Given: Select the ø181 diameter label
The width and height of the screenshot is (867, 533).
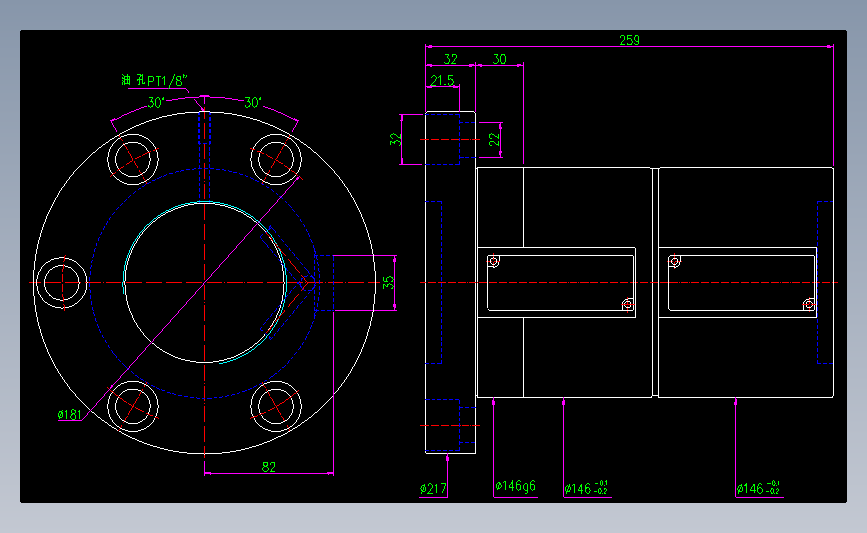Looking at the screenshot, I should pyautogui.click(x=70, y=414).
